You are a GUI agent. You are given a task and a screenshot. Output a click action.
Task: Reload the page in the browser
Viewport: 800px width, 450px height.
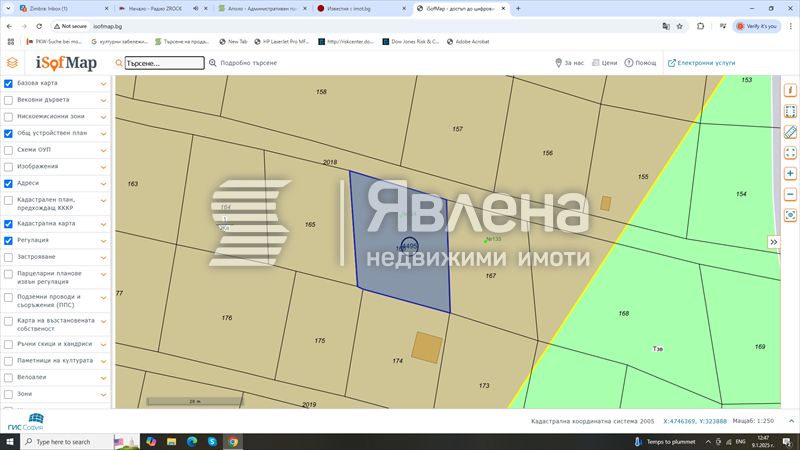click(x=39, y=26)
